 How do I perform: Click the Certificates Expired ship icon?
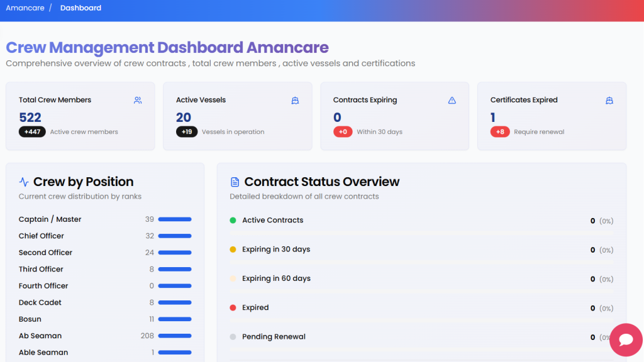pos(609,100)
